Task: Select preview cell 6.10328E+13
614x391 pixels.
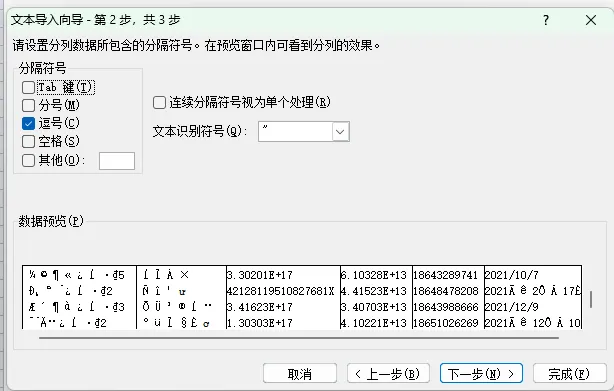Action: (374, 275)
